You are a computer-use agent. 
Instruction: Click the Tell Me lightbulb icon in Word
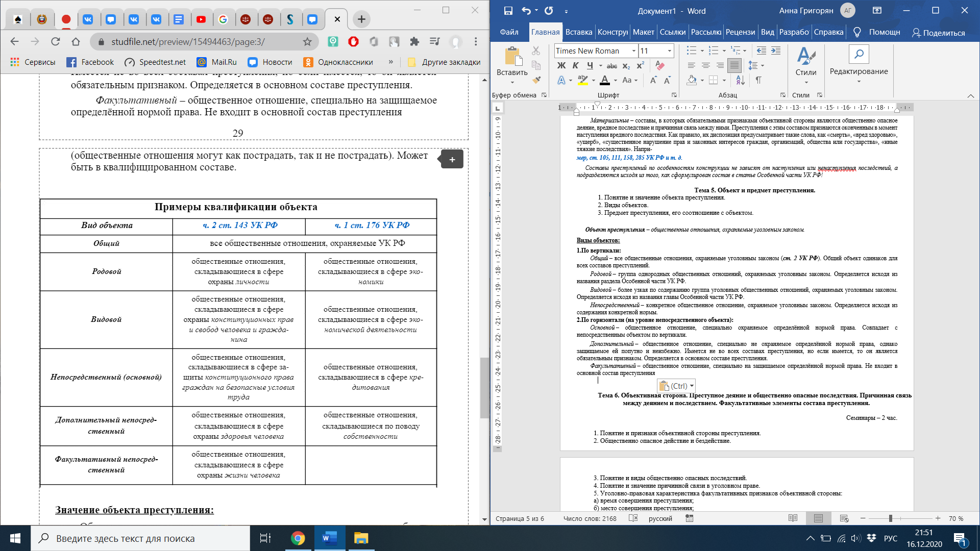pyautogui.click(x=857, y=32)
